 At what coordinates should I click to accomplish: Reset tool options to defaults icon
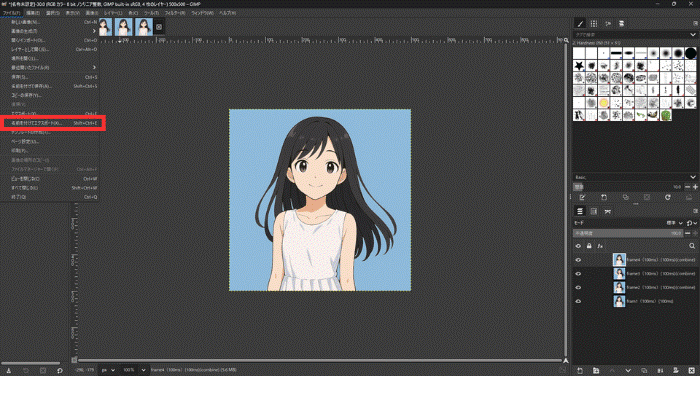(60, 371)
